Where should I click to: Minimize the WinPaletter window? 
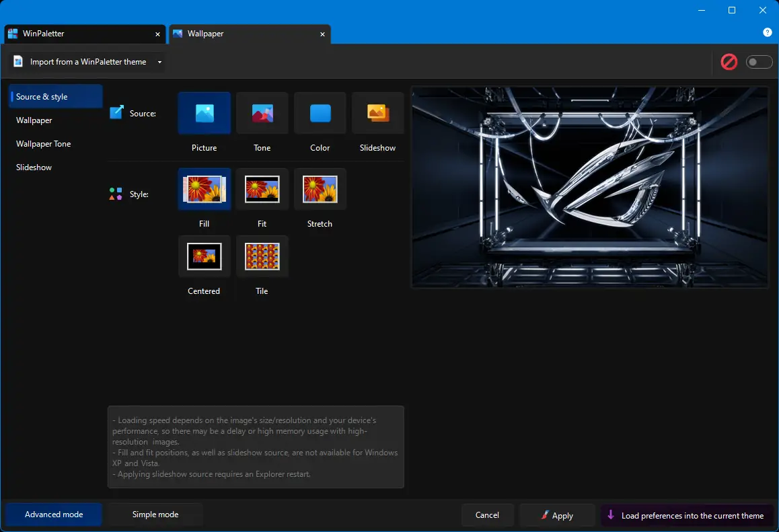pyautogui.click(x=702, y=10)
